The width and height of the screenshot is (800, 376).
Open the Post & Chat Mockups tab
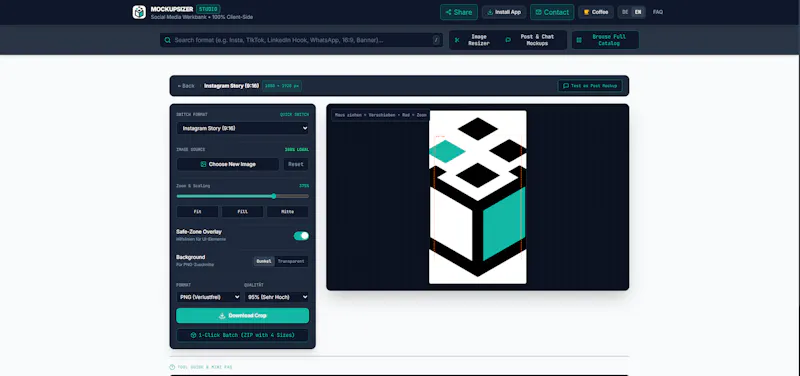click(x=533, y=40)
